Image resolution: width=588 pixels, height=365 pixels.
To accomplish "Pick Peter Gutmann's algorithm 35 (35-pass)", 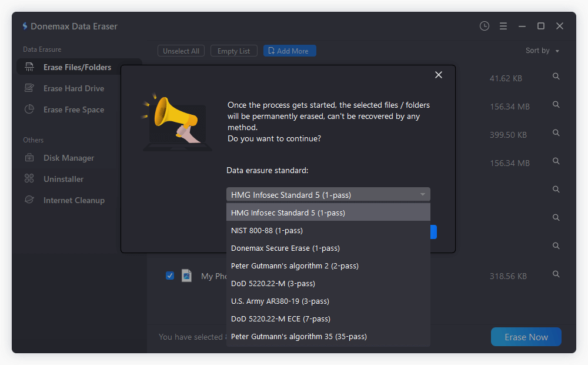I will coord(299,336).
